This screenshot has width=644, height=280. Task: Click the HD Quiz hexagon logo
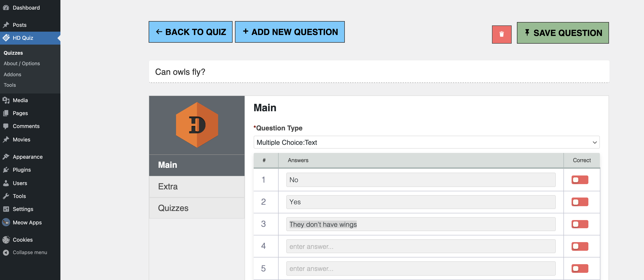(x=197, y=125)
